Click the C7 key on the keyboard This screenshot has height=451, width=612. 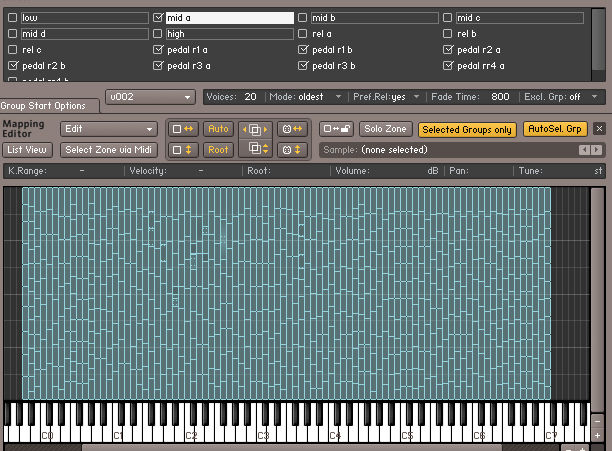(551, 435)
